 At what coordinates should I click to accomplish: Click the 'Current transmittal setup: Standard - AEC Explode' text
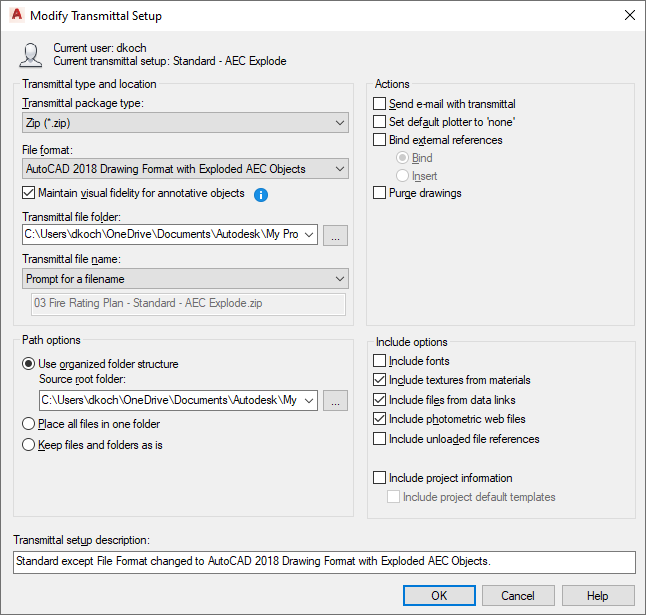pos(170,61)
